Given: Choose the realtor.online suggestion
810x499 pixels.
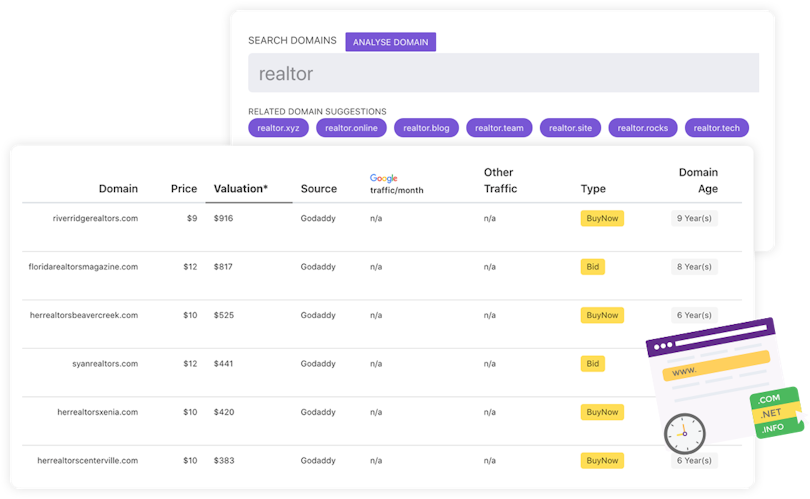Looking at the screenshot, I should click(351, 128).
